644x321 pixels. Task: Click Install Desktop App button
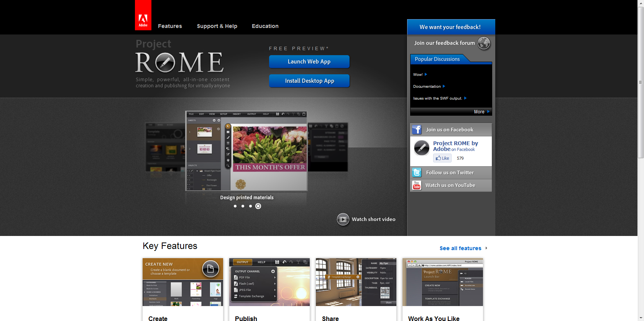(x=309, y=81)
